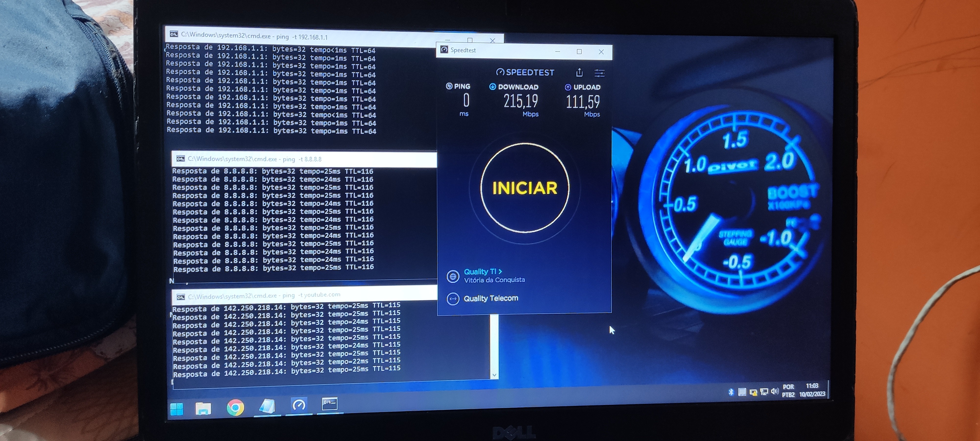The width and height of the screenshot is (980, 441).
Task: Maximize the Speedtest window
Action: [x=579, y=52]
